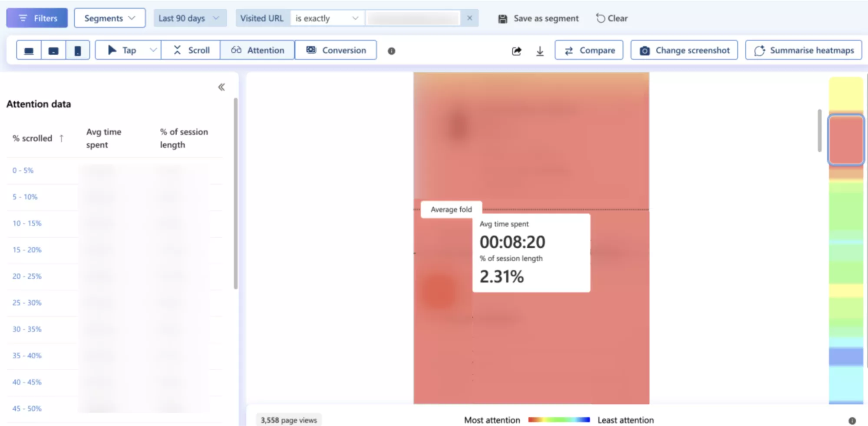Click the download heatmap icon
Viewport: 868px width, 426px height.
point(540,51)
